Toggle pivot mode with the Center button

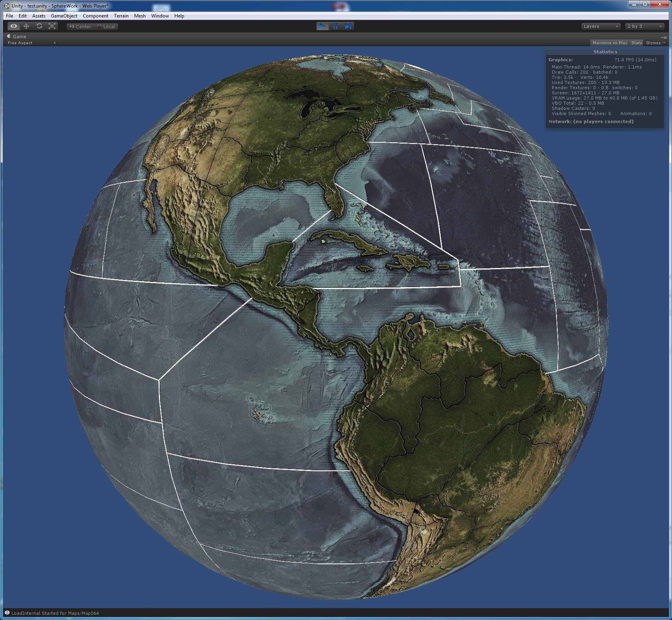coord(82,27)
